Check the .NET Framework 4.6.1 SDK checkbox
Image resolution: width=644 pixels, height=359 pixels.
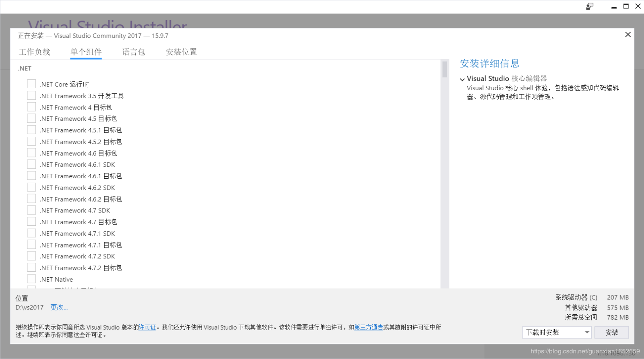pos(31,164)
